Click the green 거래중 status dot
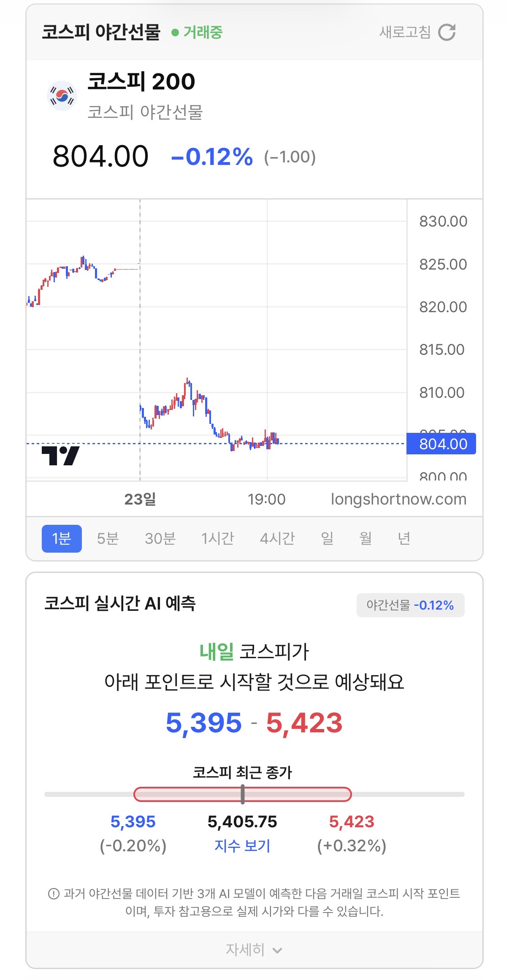Screen dimensions: 509x980 coord(175,32)
